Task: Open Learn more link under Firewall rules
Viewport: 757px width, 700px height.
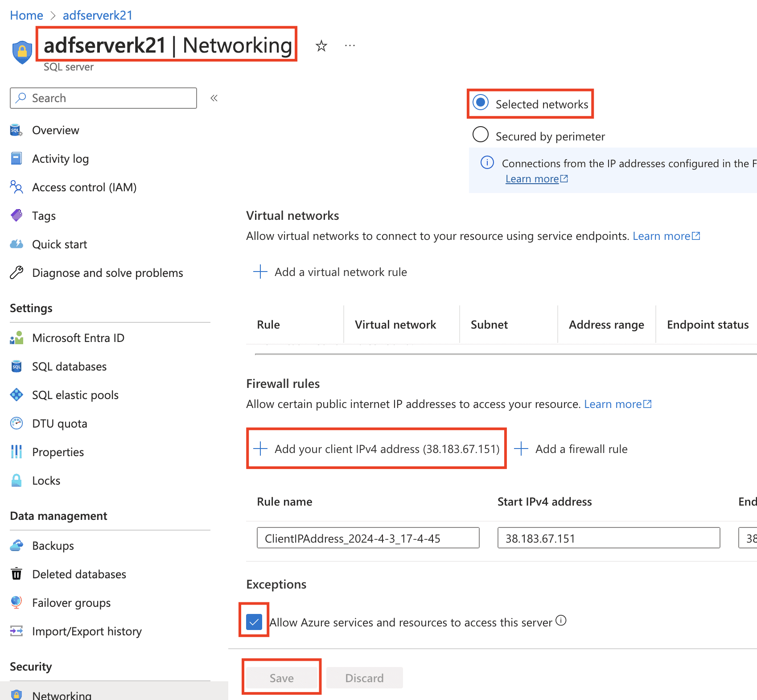Action: tap(617, 404)
